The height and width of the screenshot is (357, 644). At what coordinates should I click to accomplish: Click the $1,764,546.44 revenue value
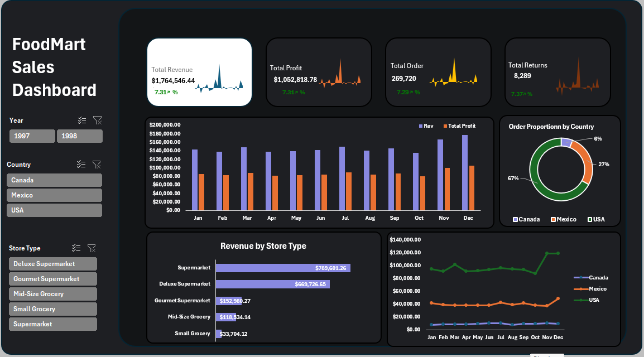tap(173, 81)
